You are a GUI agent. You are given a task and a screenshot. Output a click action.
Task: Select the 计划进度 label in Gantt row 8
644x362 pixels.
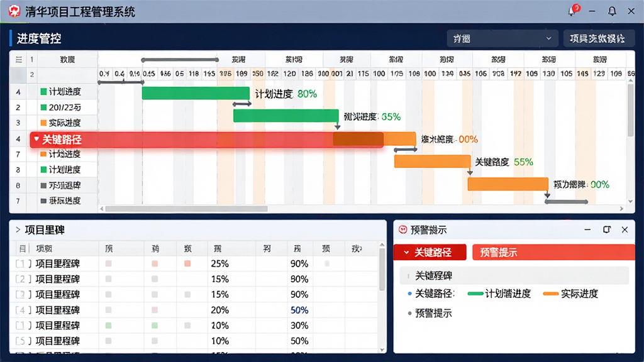(x=65, y=170)
